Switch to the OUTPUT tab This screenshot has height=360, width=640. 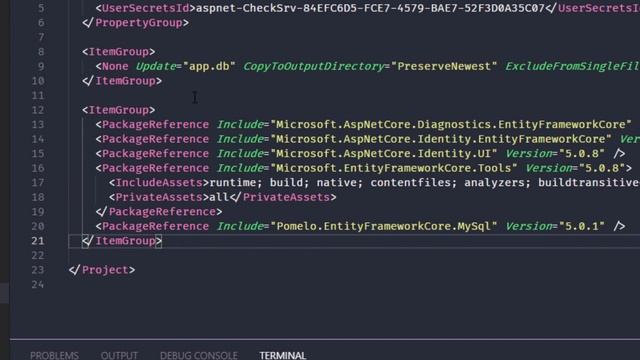[119, 355]
